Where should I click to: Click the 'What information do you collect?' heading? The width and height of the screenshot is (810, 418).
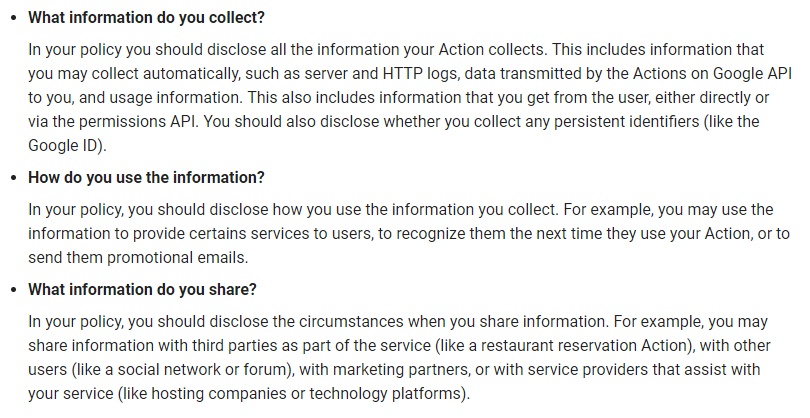click(x=146, y=17)
